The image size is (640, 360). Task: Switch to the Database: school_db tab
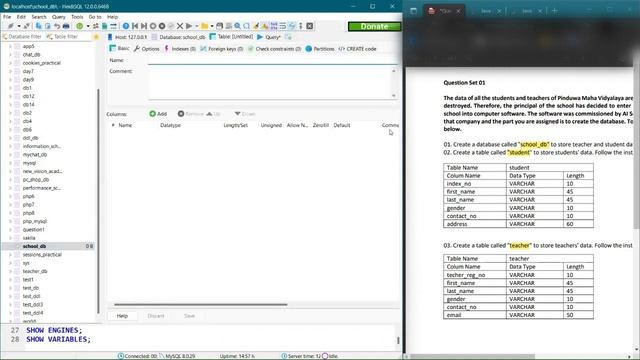click(x=179, y=37)
